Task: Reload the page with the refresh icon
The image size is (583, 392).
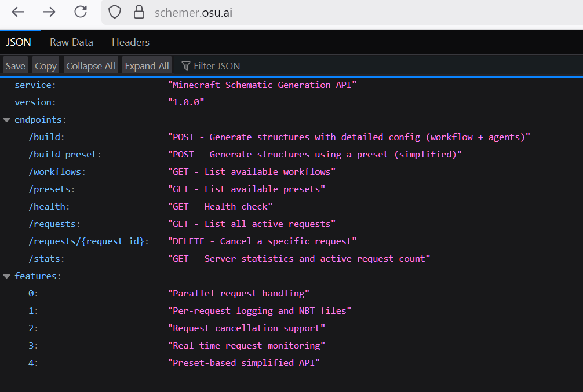Action: point(81,12)
